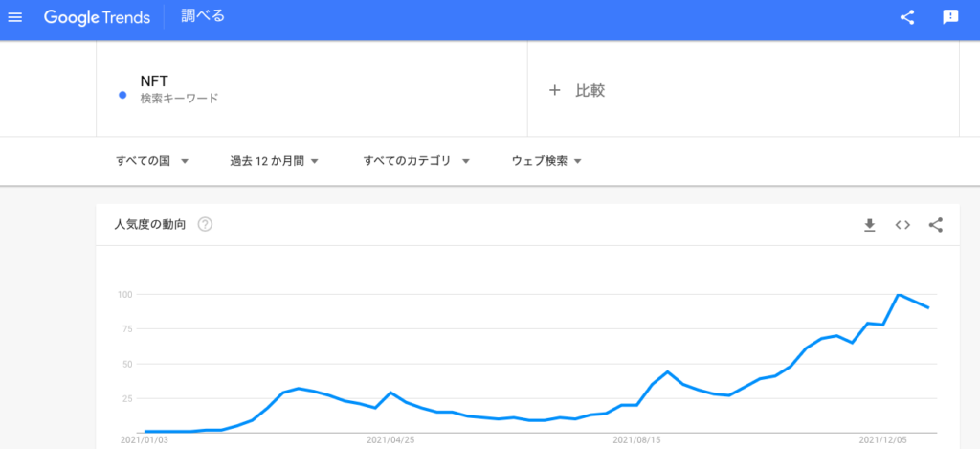Click the 人気度の動向 chart title
980x449 pixels.
pyautogui.click(x=150, y=224)
